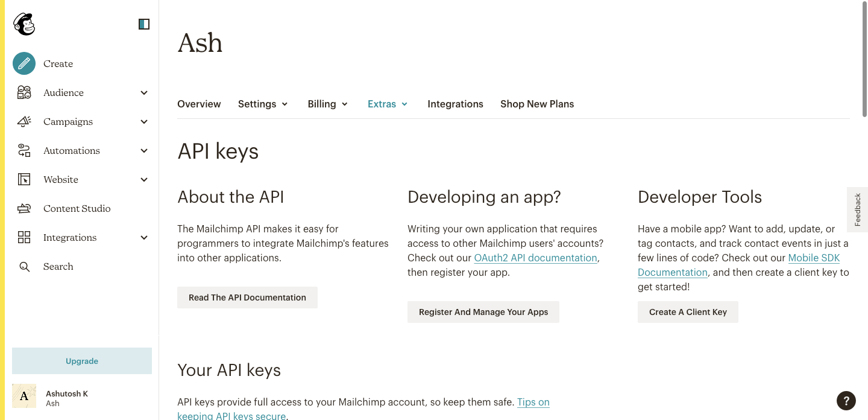Open the Shop New Plans tab
The height and width of the screenshot is (420, 868).
coord(537,104)
